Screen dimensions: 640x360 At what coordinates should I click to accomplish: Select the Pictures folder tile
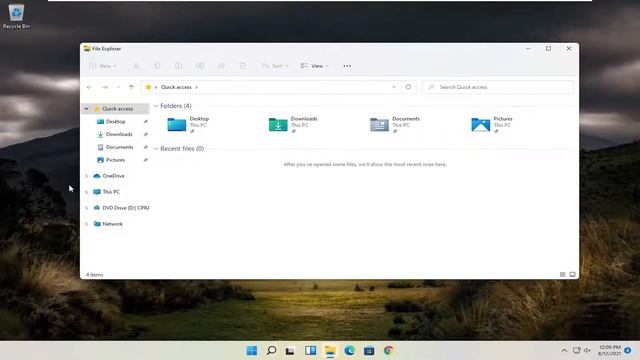(492, 124)
